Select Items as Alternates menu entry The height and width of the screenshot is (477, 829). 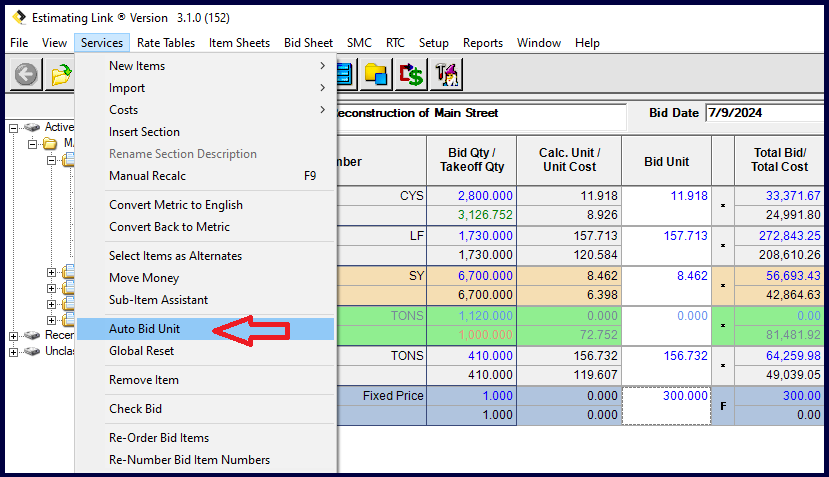(x=206, y=255)
